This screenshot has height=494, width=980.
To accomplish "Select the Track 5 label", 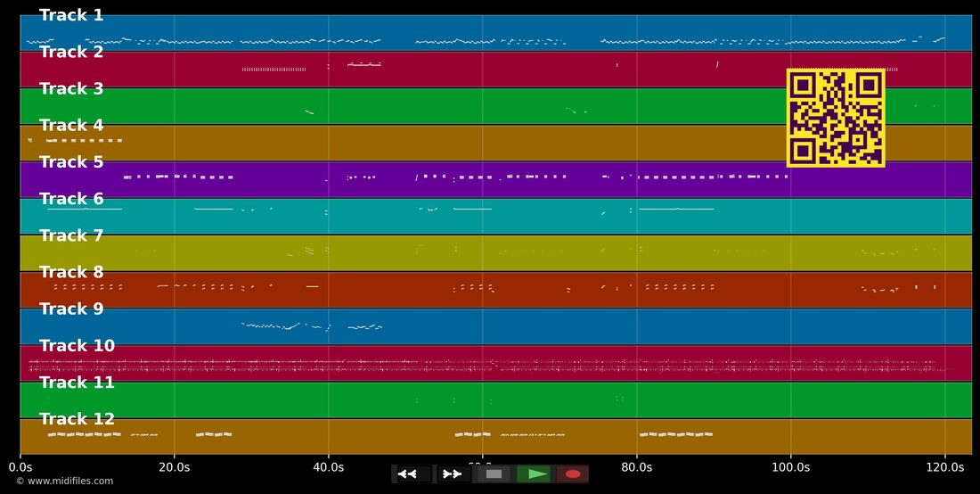I will click(71, 162).
